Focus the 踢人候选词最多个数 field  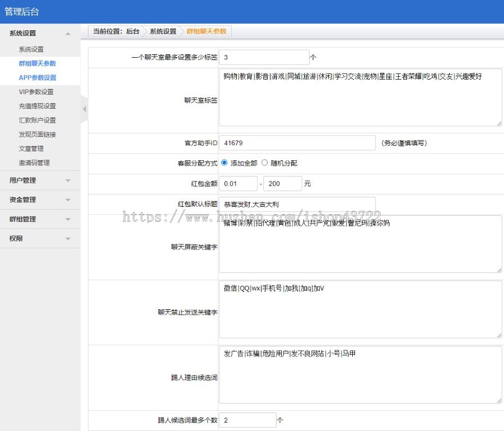tap(248, 420)
